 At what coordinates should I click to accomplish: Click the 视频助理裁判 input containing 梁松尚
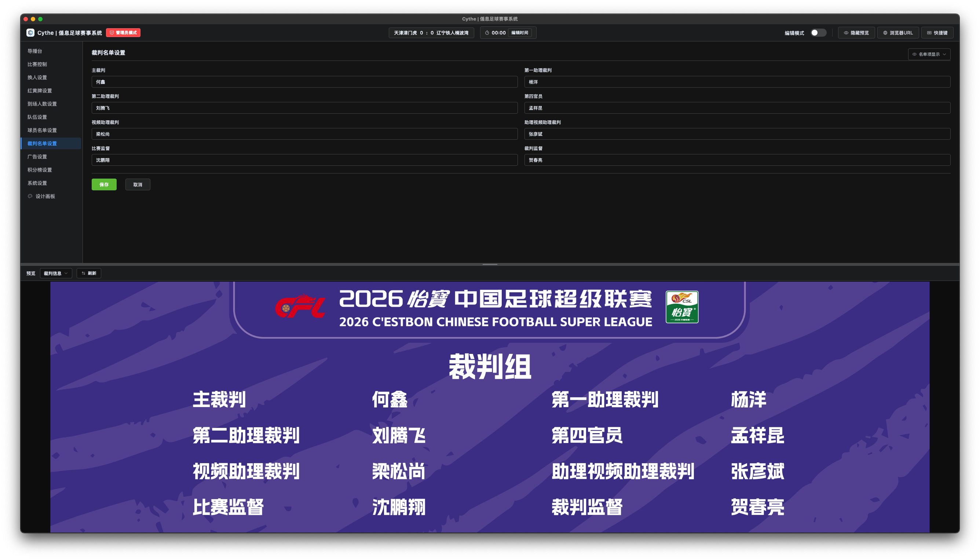coord(304,134)
